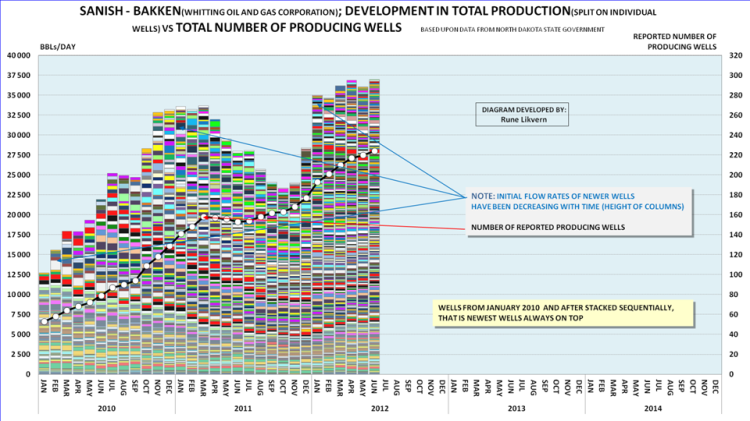Select the stacked column for January 2010
Screen dimensions: 750x421
[44, 325]
